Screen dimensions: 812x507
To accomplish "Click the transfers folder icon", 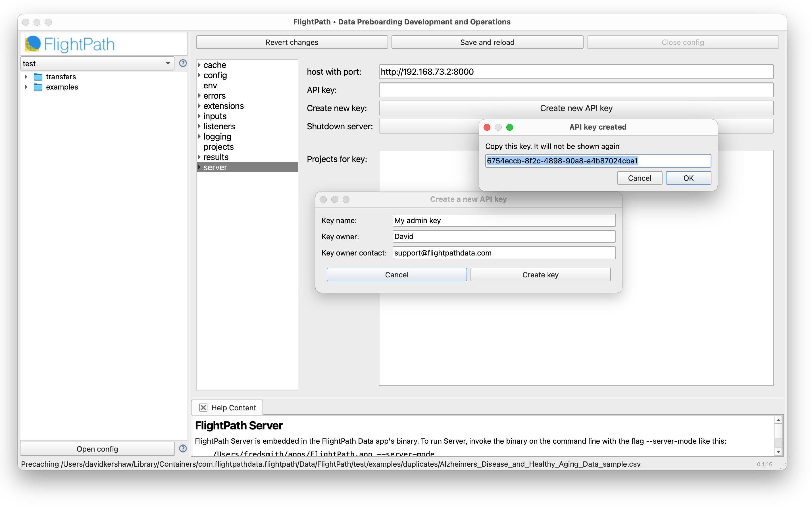I will 38,77.
